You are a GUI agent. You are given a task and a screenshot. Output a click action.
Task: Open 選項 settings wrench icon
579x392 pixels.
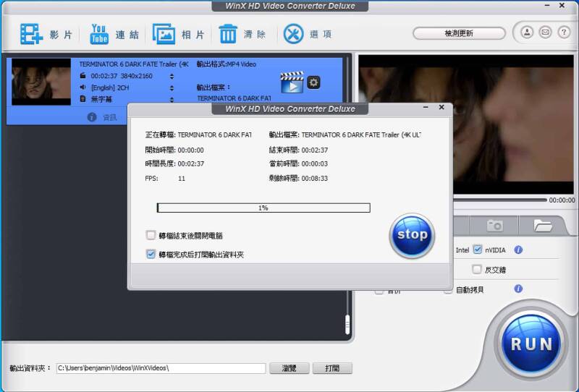click(x=293, y=34)
